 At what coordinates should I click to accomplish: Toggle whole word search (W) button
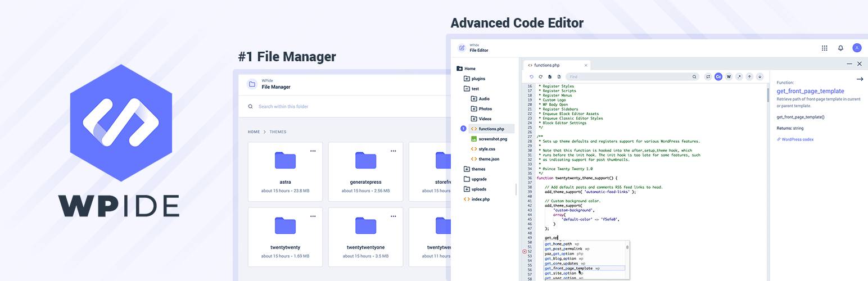[729, 76]
